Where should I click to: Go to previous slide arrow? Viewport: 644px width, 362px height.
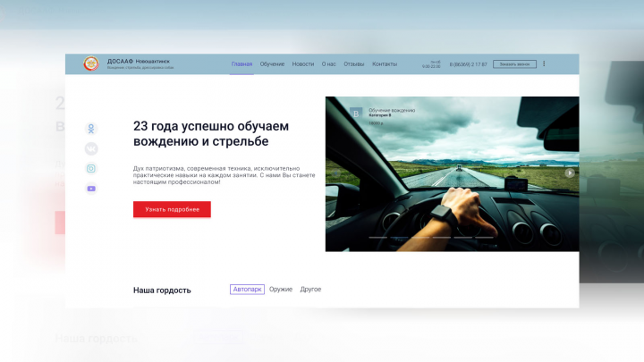pyautogui.click(x=335, y=173)
